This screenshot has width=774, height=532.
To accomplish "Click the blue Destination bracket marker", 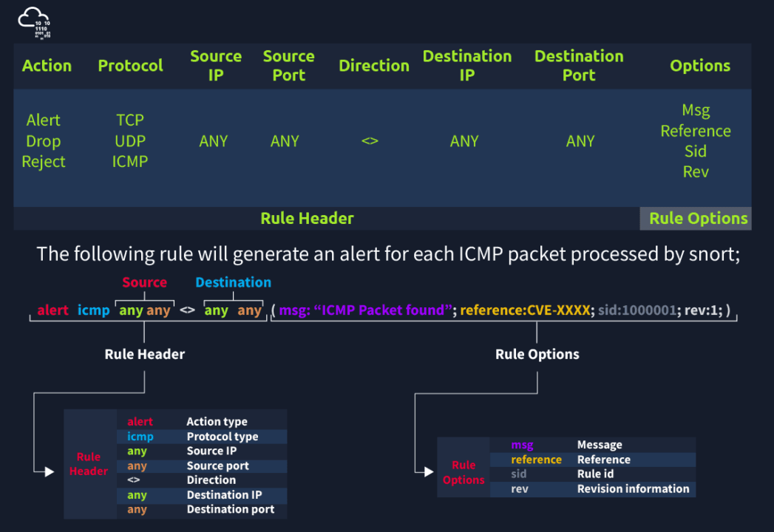I will tap(233, 282).
